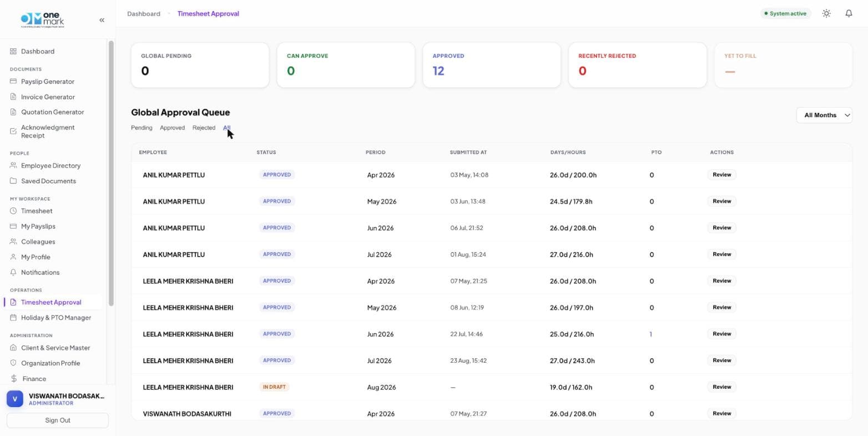Review Leela Meher's Apr 2026 timesheet
Screen dimensions: 868x436
(x=721, y=281)
